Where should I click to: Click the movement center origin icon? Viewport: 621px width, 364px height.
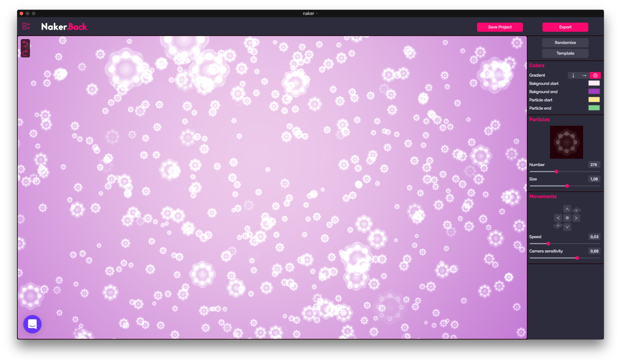point(567,218)
